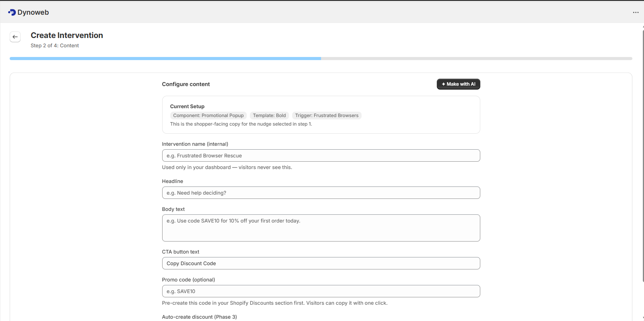Click the Template: Bold tag
Screen dimensions: 644x321
point(269,116)
